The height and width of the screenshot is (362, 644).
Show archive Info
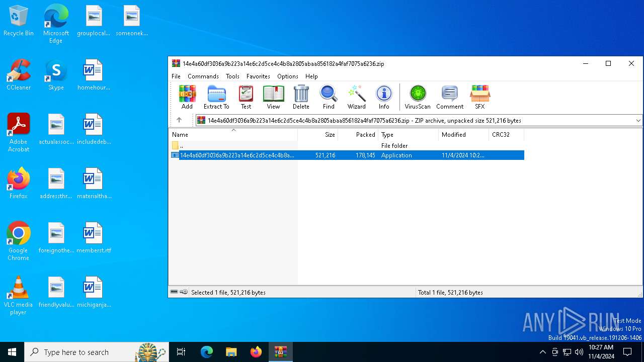coord(384,97)
